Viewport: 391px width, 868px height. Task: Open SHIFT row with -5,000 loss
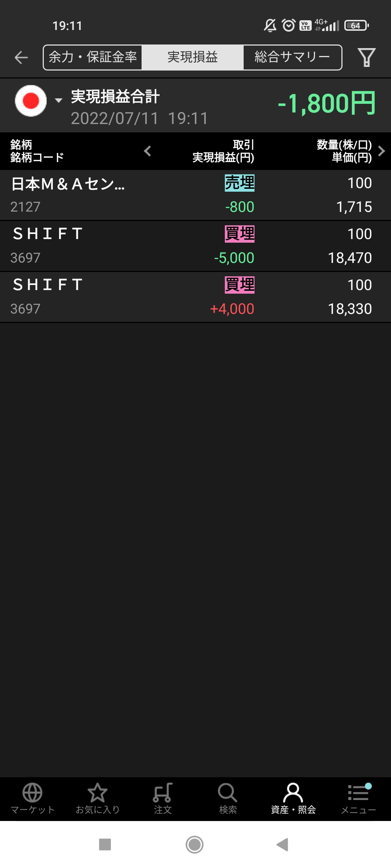pos(195,246)
